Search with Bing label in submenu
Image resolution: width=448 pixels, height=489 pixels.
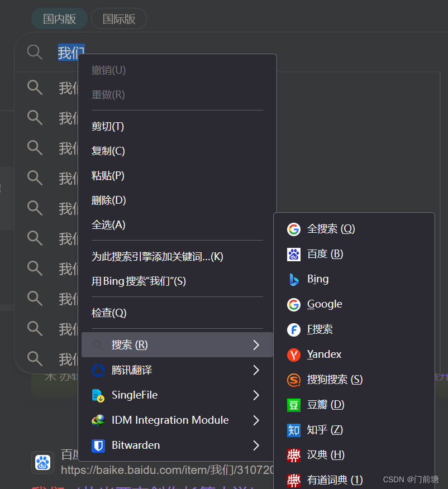[318, 280]
